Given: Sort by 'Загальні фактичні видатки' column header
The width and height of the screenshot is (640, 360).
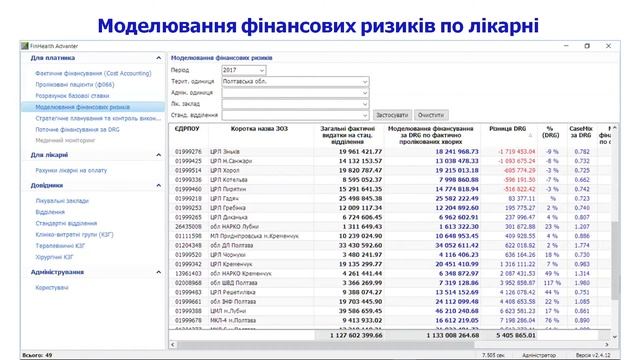Looking at the screenshot, I should [347, 135].
